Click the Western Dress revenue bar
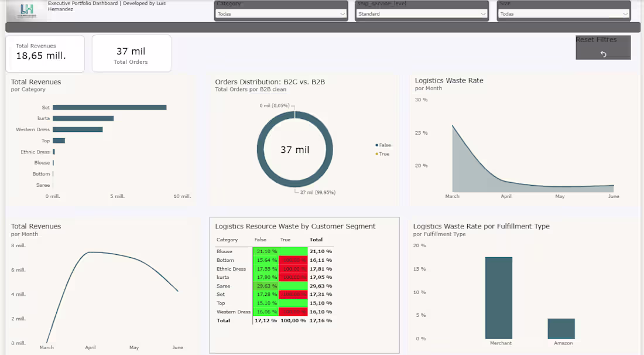 78,129
